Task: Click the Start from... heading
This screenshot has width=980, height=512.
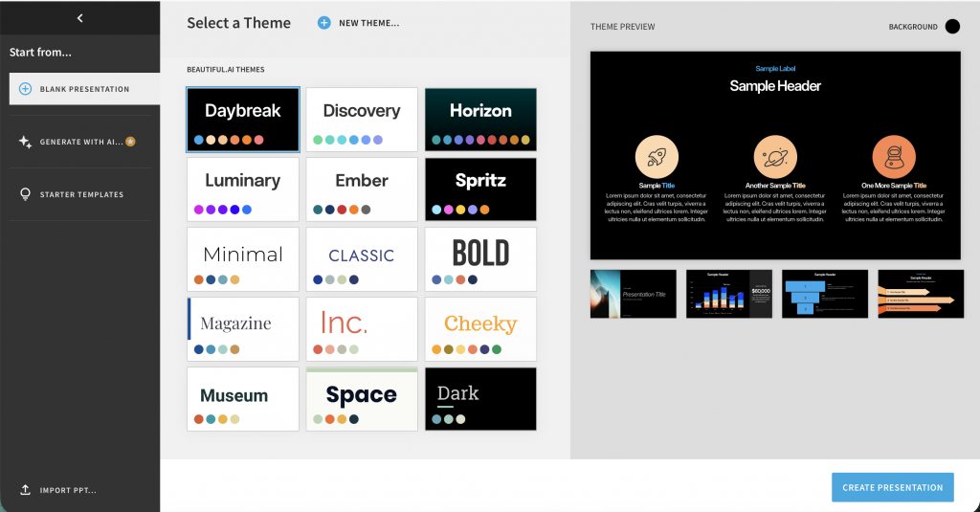Action: pyautogui.click(x=40, y=53)
